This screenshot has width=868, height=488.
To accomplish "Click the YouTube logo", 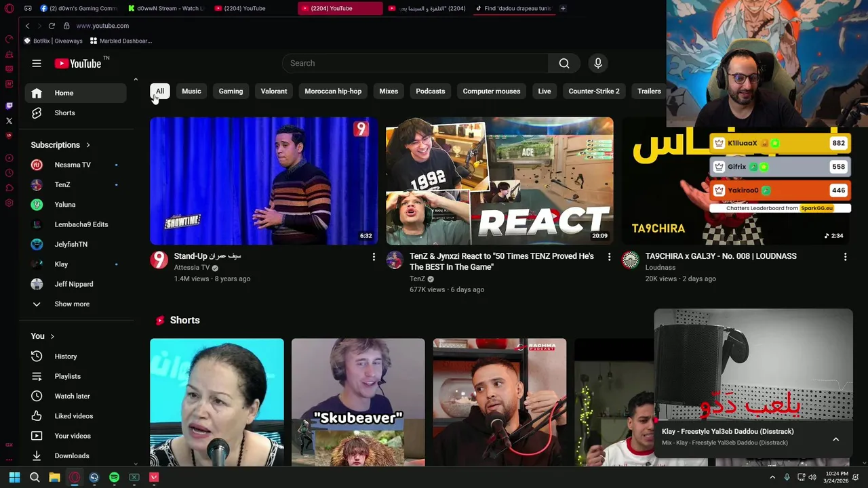I will (78, 63).
